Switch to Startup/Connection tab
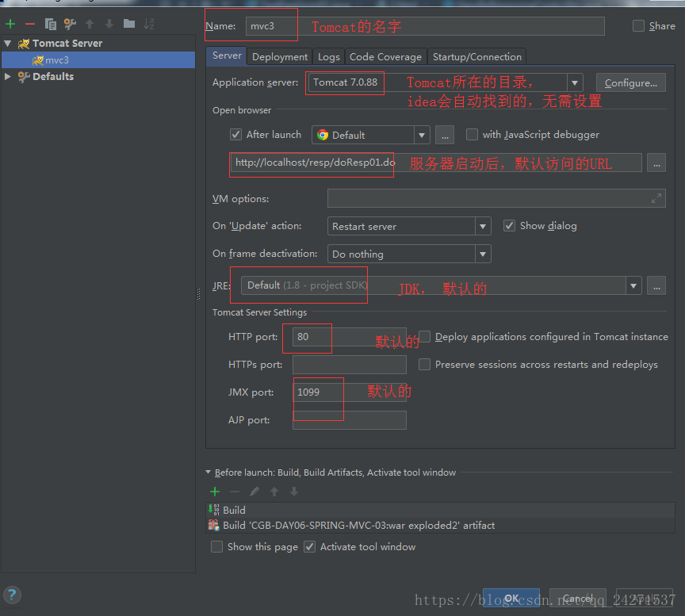The height and width of the screenshot is (616, 685). pos(476,57)
